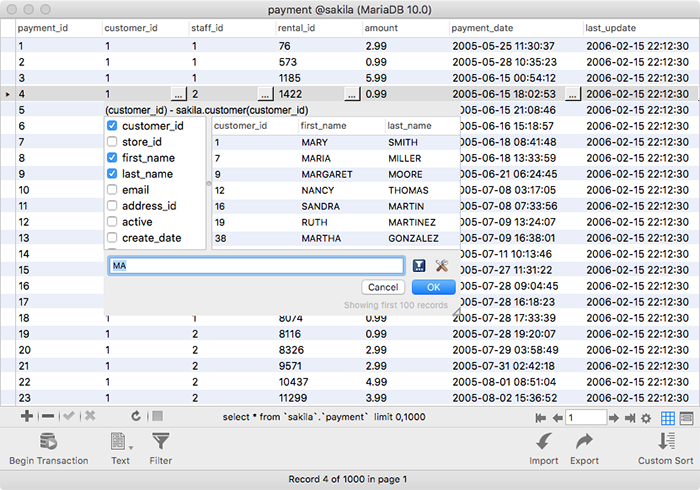Viewport: 700px width, 490px height.
Task: Open the page settings gear icon
Action: point(646,418)
